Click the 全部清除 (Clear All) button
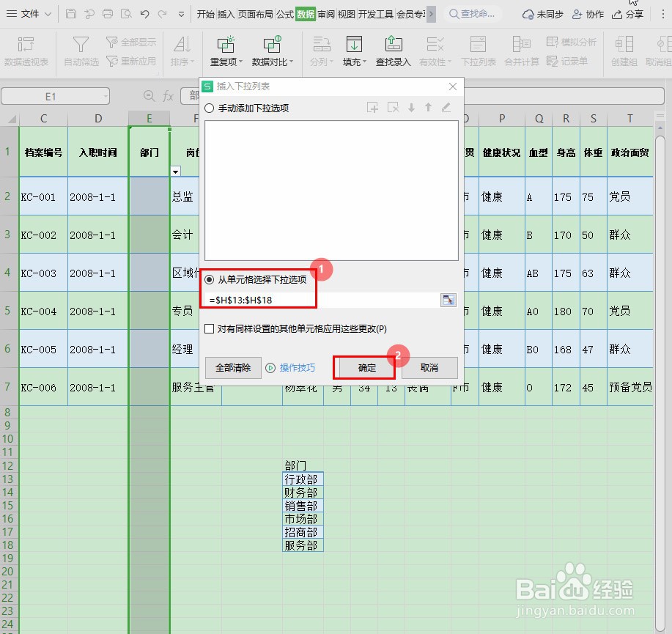The width and height of the screenshot is (672, 634). click(x=233, y=368)
